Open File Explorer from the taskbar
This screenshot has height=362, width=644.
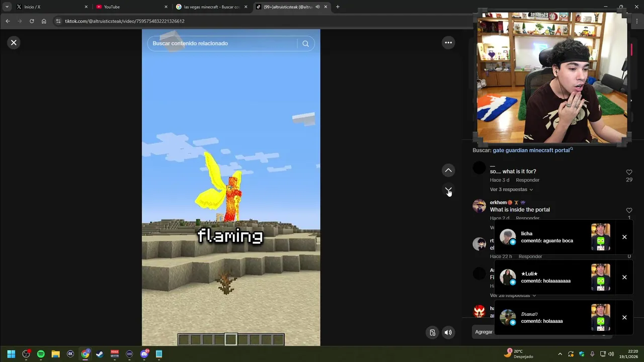(55, 354)
